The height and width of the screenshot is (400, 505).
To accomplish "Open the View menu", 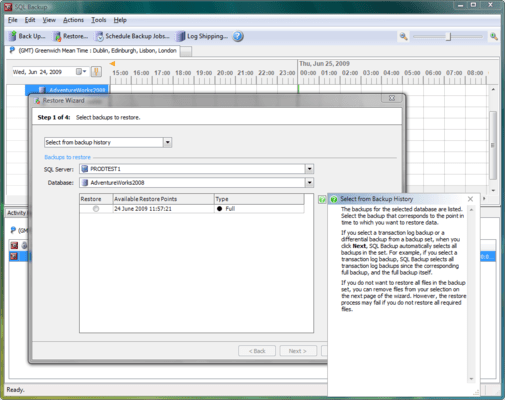I will [49, 20].
